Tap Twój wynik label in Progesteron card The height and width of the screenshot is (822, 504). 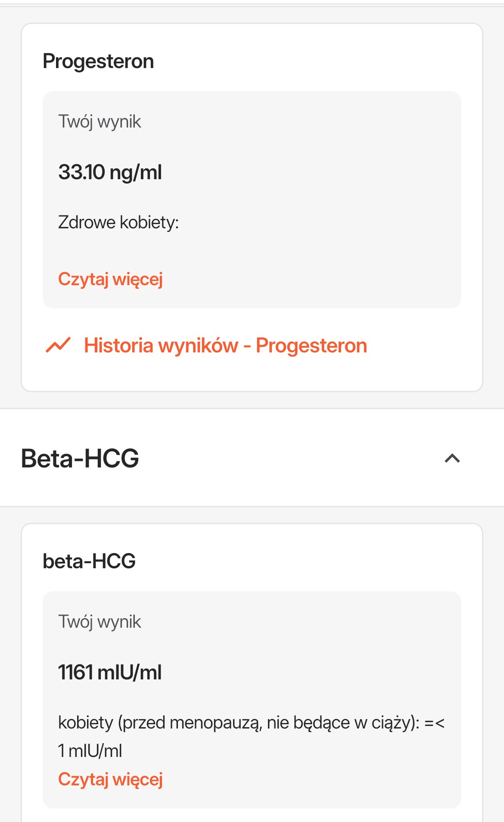pyautogui.click(x=100, y=121)
